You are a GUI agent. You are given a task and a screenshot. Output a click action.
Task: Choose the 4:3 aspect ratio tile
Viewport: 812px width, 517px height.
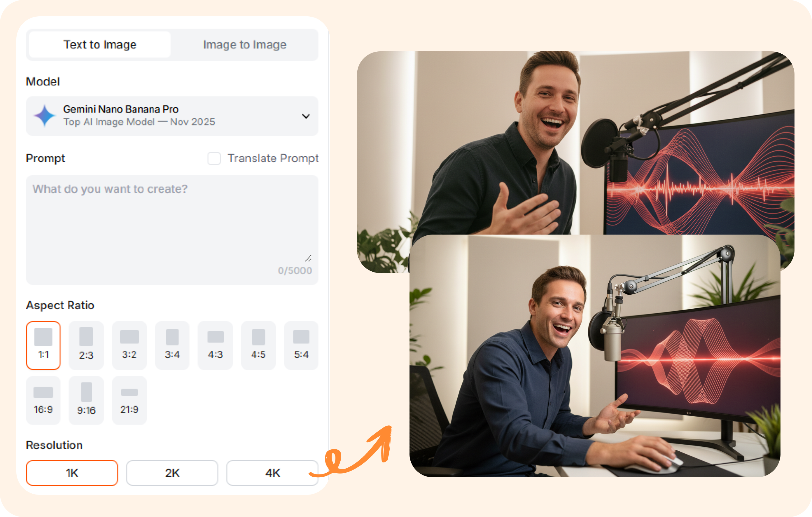pyautogui.click(x=215, y=345)
